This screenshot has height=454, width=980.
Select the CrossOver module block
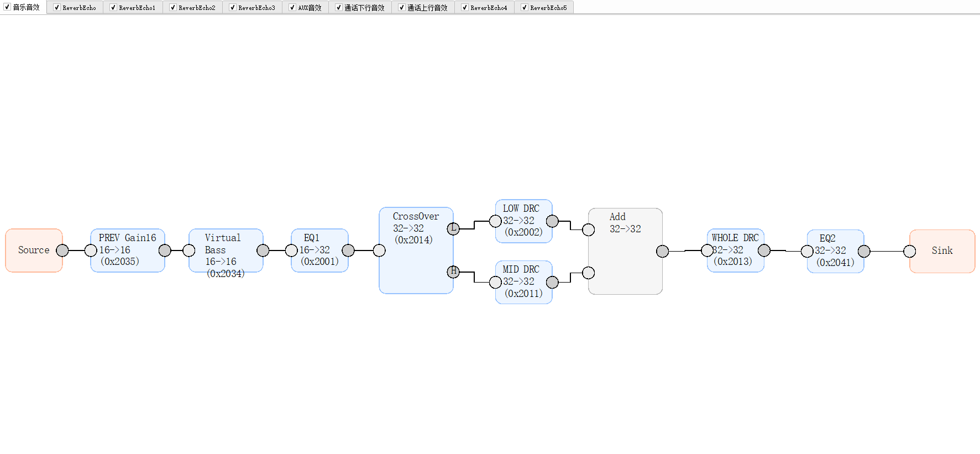(416, 251)
